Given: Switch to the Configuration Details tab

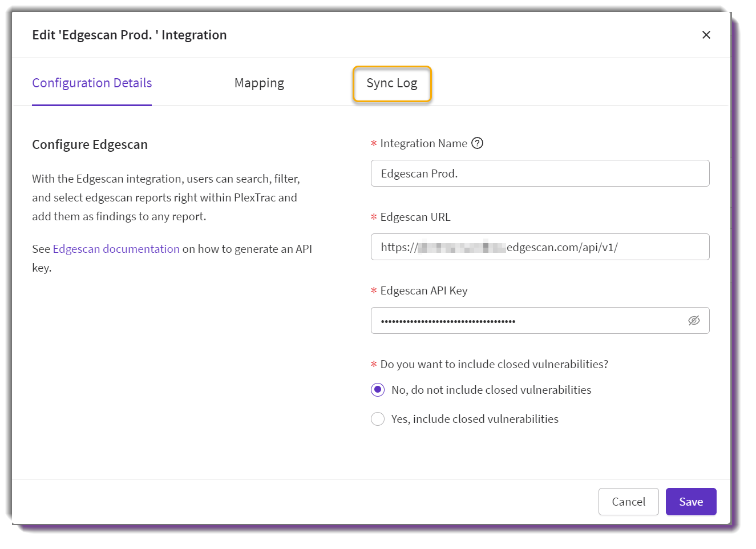Looking at the screenshot, I should (92, 83).
